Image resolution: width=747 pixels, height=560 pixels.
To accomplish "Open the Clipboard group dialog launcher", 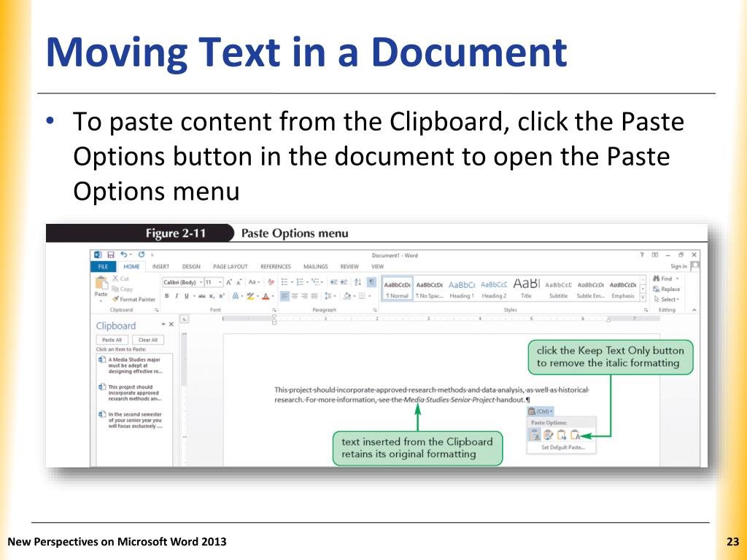I will coord(156,310).
